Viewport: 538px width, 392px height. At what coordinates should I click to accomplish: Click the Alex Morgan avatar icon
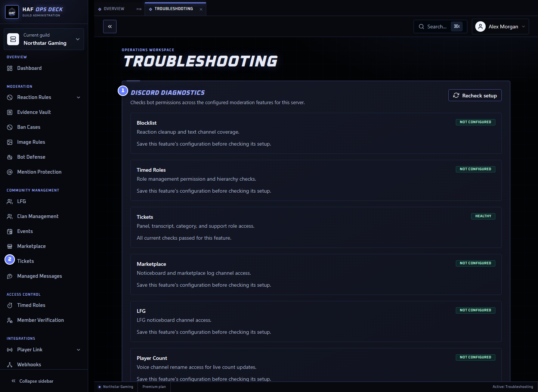[480, 27]
